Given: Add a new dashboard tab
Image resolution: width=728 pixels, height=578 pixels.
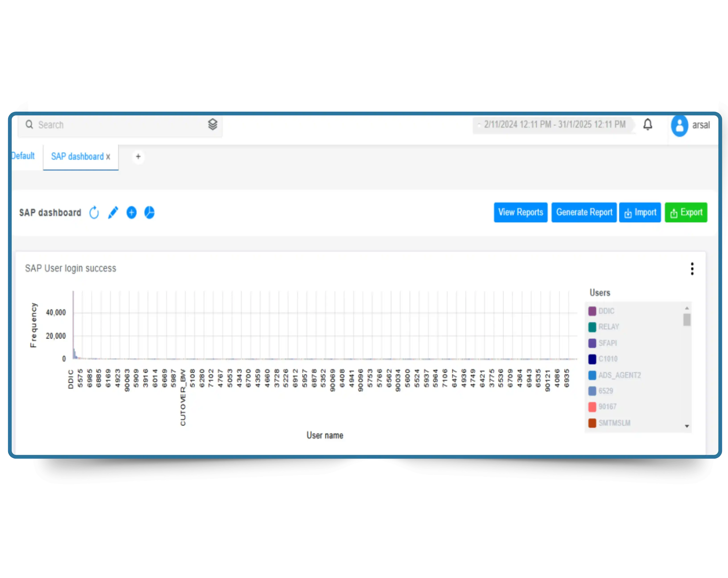Looking at the screenshot, I should 138,157.
